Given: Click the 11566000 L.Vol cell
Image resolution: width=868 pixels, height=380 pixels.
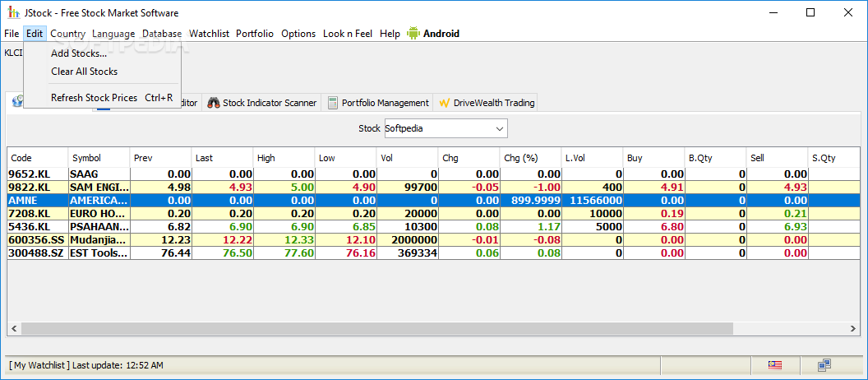Looking at the screenshot, I should point(593,201).
